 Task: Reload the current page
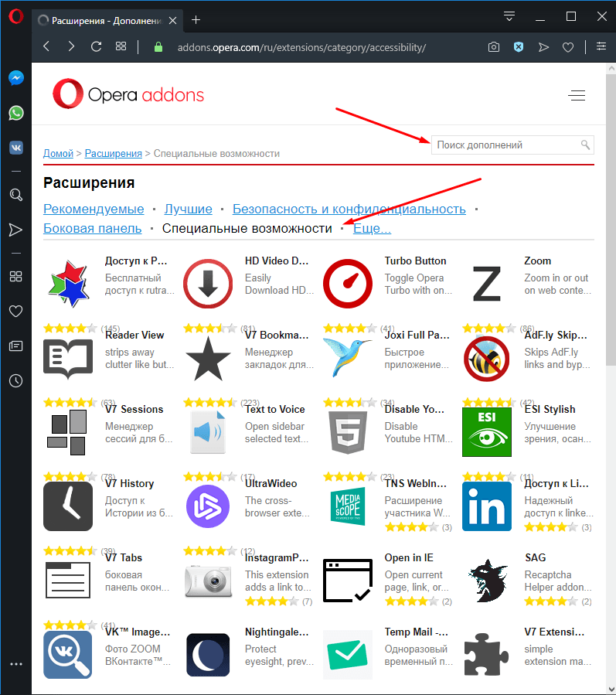[96, 46]
